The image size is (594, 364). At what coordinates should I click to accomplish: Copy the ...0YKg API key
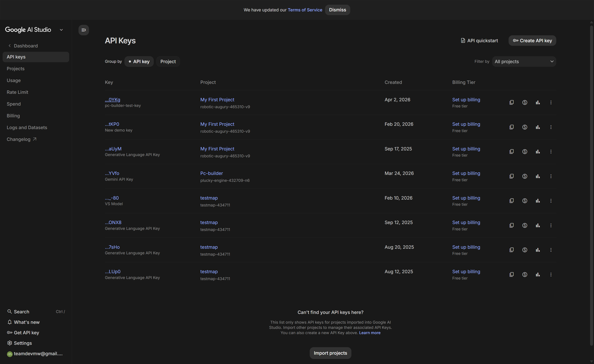click(512, 102)
